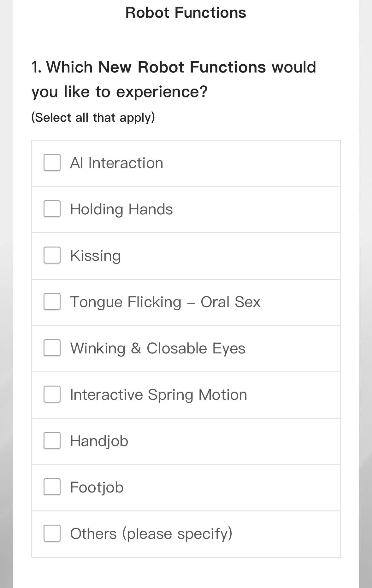Check the AI Interaction checkbox
Viewport: 372px width, 588px height.
pos(52,163)
